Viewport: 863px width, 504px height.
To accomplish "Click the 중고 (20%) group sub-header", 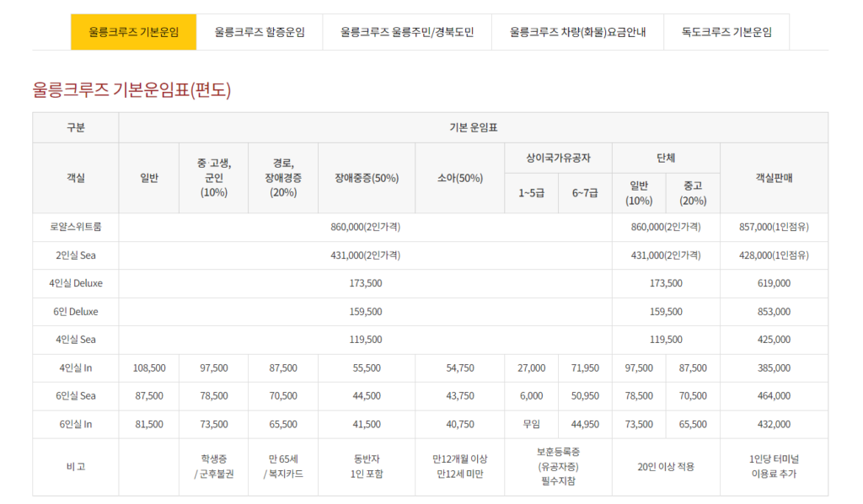I will (693, 193).
